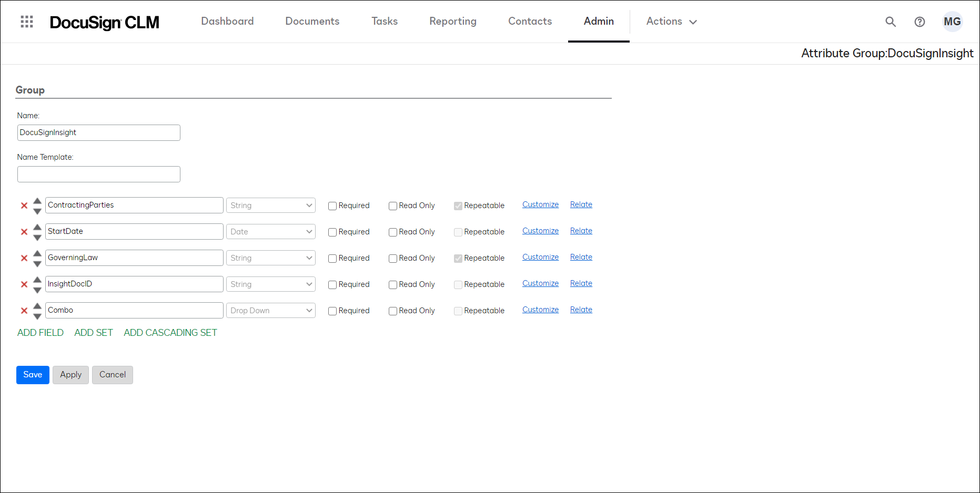Click the Apply button
980x493 pixels.
pyautogui.click(x=70, y=375)
